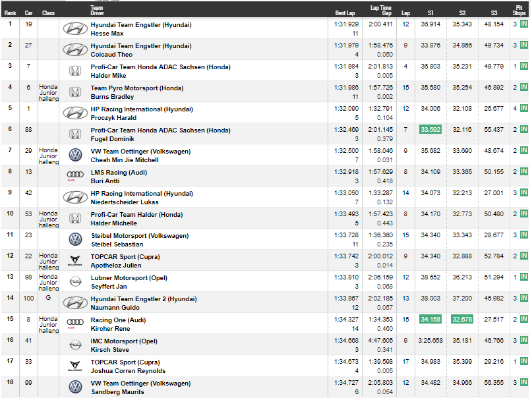
Task: Click the Honda logo beside Halder Mike
Action: pyautogui.click(x=74, y=71)
